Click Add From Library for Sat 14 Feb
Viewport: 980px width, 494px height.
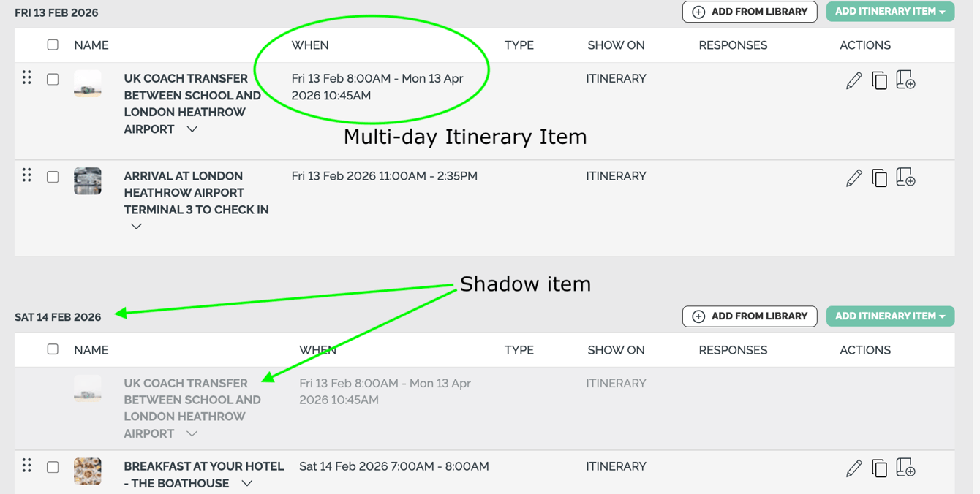750,316
